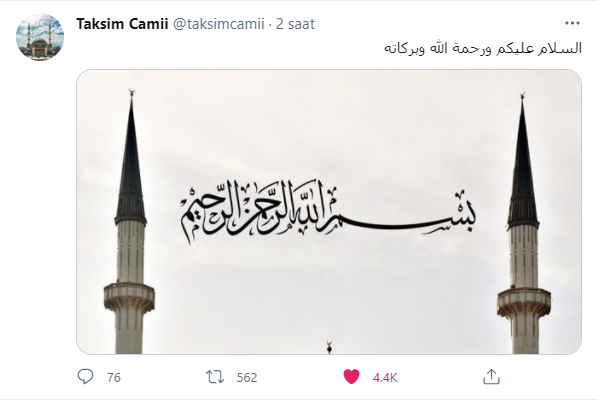Retweet using the retweet arrows icon
The height and width of the screenshot is (401, 597).
[215, 377]
